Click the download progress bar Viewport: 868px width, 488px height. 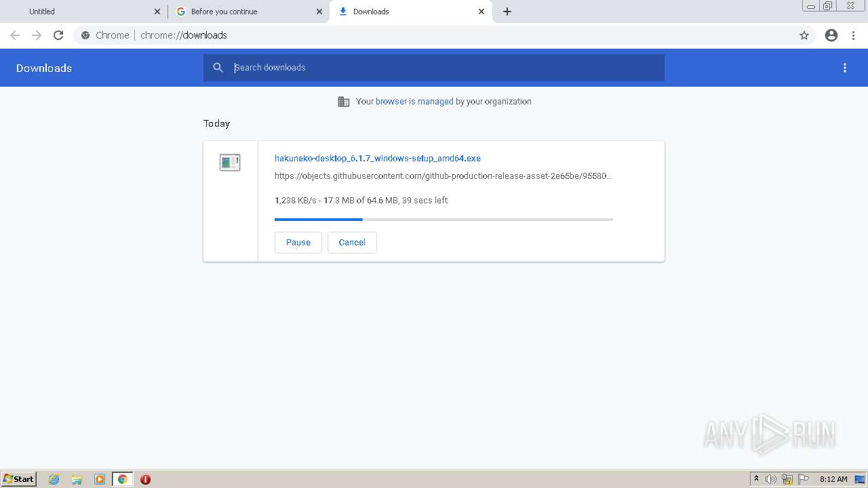coord(443,220)
